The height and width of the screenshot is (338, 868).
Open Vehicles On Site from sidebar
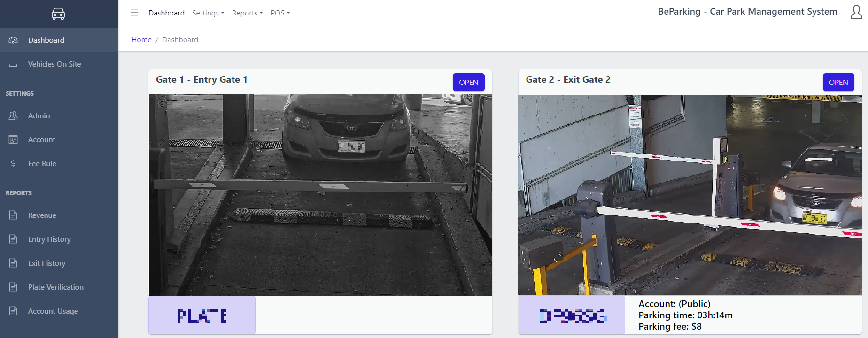click(x=54, y=64)
